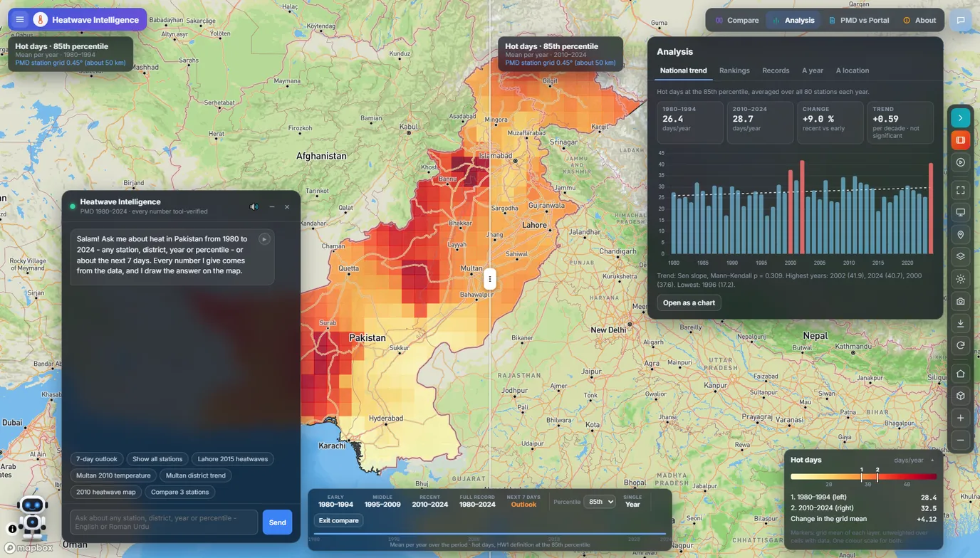Toggle the 3D cube view icon
The width and height of the screenshot is (980, 558).
[960, 396]
